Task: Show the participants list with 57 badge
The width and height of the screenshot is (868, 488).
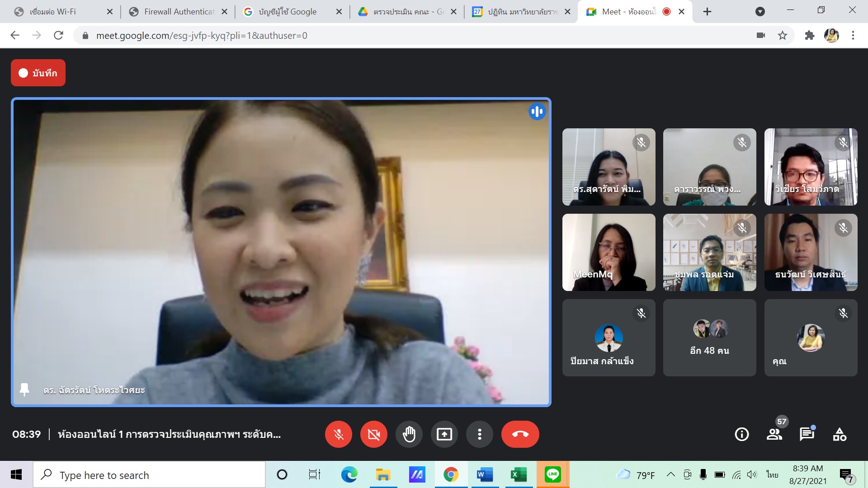Action: click(x=774, y=434)
